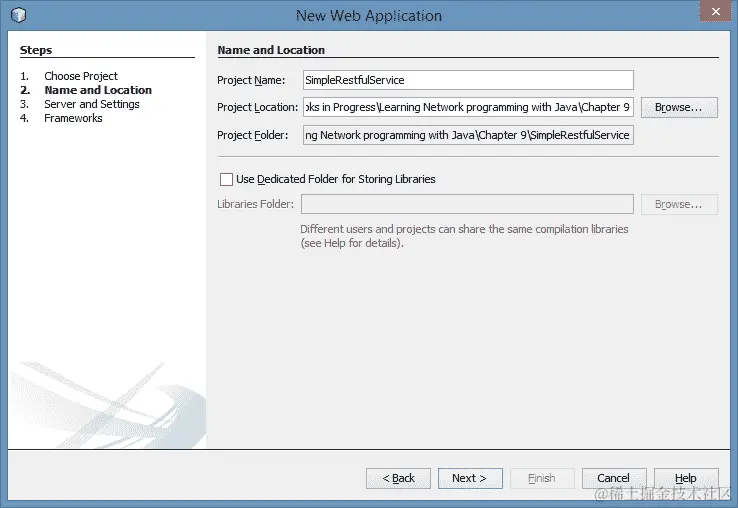738x508 pixels.
Task: Go back with the Back button
Action: coord(398,478)
